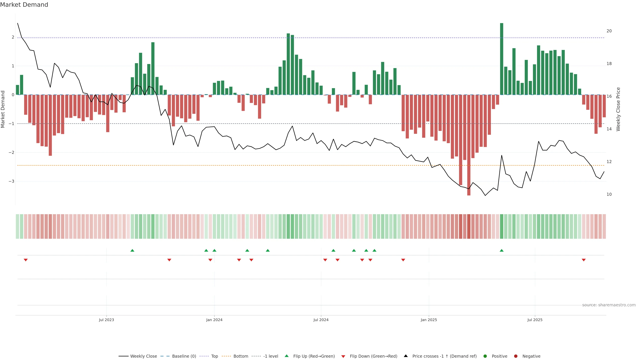Image resolution: width=644 pixels, height=362 pixels.
Task: Click the last red flip-down marker at far right
Action: [x=583, y=260]
